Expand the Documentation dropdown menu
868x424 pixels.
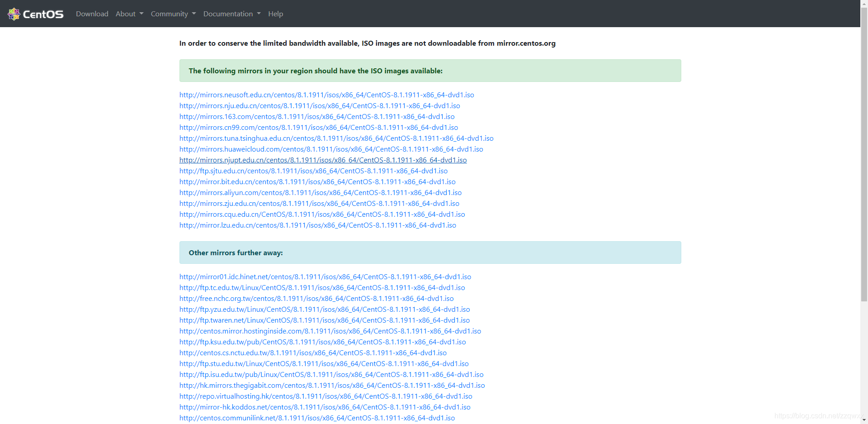click(x=232, y=14)
